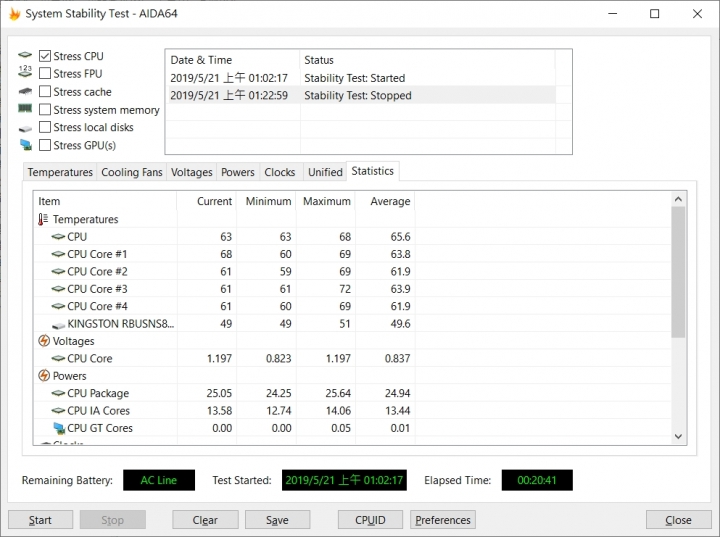The height and width of the screenshot is (537, 720).
Task: Click the AIDA64 flame icon in title bar
Action: [15, 14]
